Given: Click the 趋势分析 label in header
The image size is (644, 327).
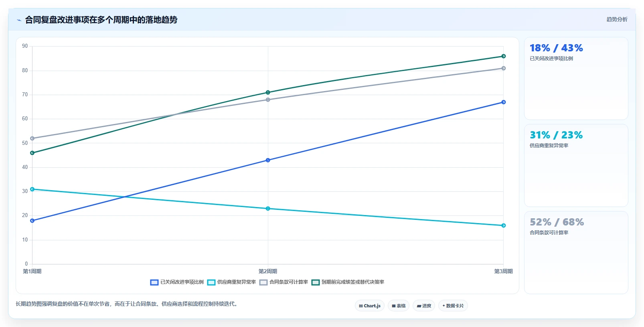Looking at the screenshot, I should [617, 19].
